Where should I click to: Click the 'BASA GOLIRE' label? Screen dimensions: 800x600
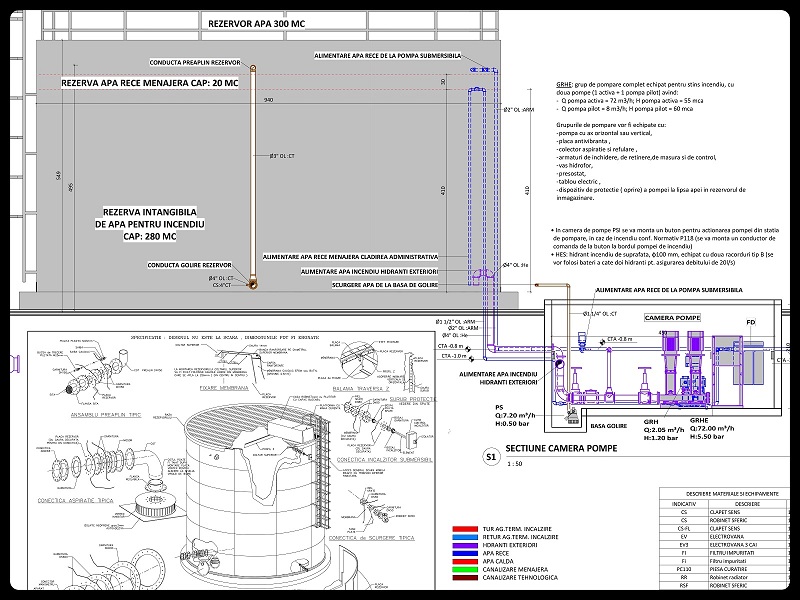point(609,426)
